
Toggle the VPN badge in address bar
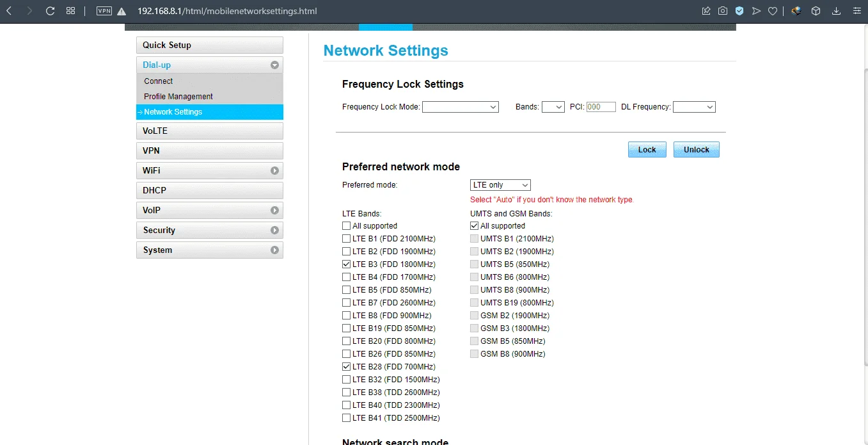[104, 11]
